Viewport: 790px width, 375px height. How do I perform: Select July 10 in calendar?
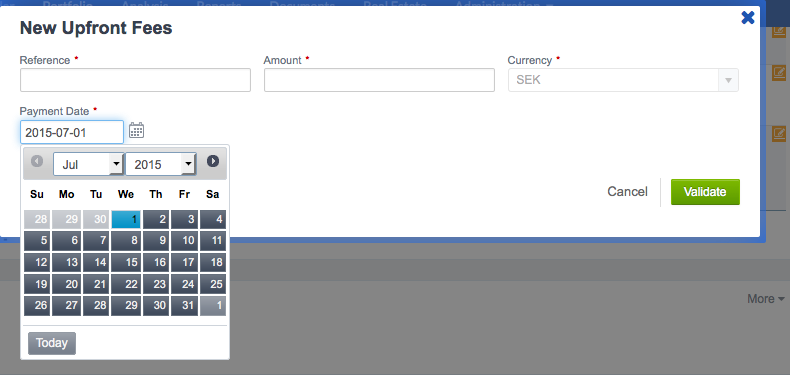pyautogui.click(x=184, y=241)
